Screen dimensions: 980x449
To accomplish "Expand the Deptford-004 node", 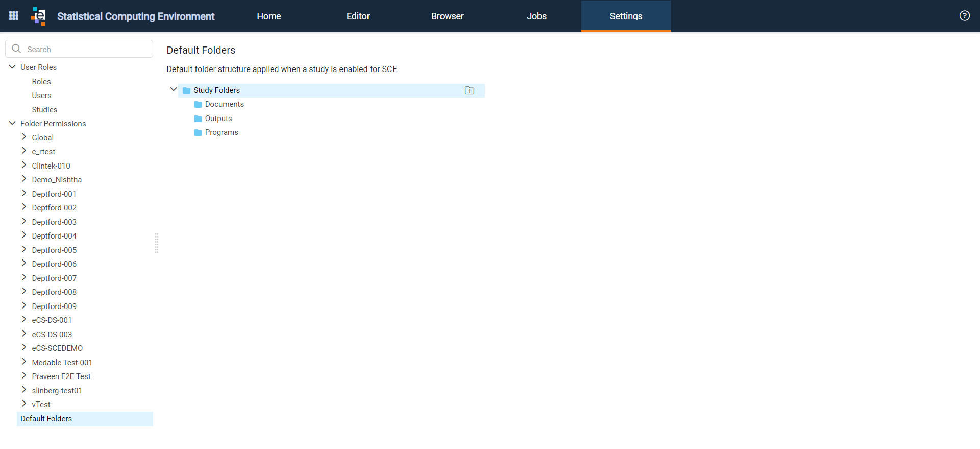I will click(x=24, y=235).
